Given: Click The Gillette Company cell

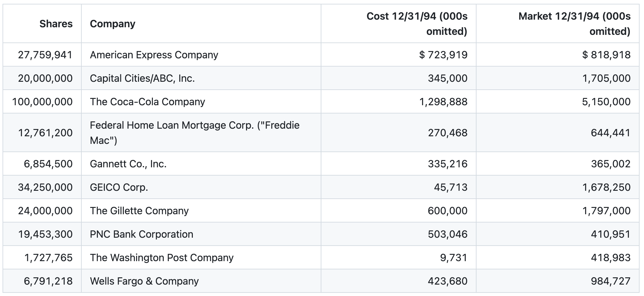Looking at the screenshot, I should pos(139,211).
